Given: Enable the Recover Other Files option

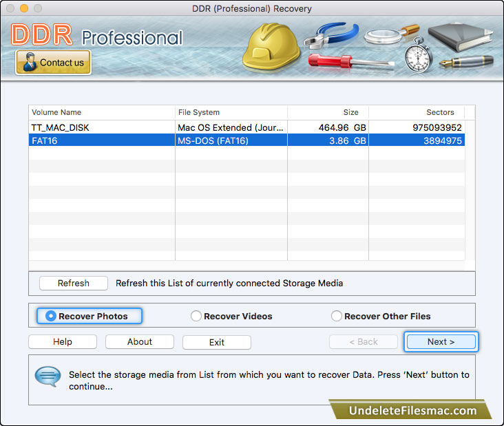Looking at the screenshot, I should [x=337, y=317].
